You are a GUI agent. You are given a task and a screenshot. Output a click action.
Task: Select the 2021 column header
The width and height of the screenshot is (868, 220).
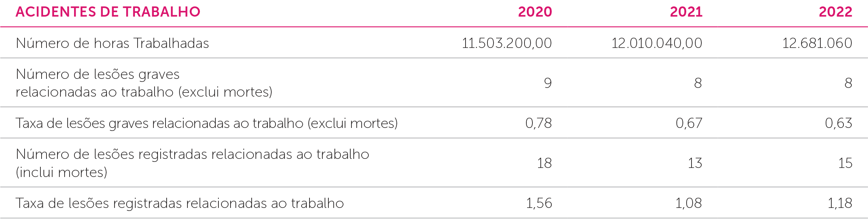point(686,12)
